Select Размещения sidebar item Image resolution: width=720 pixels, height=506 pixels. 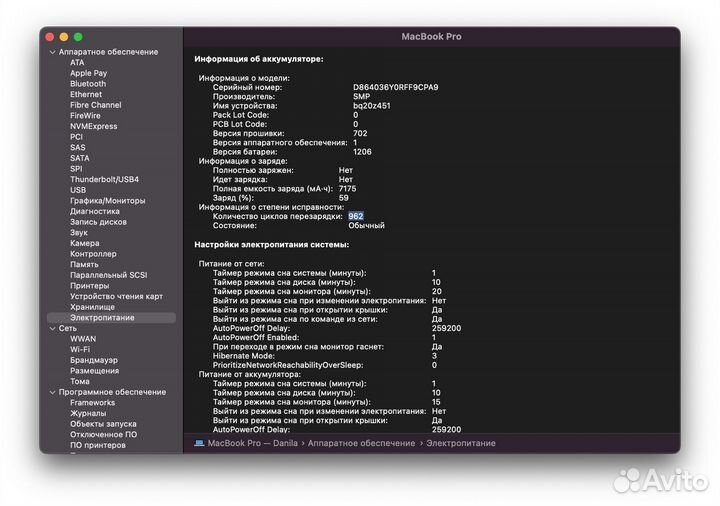tap(94, 371)
